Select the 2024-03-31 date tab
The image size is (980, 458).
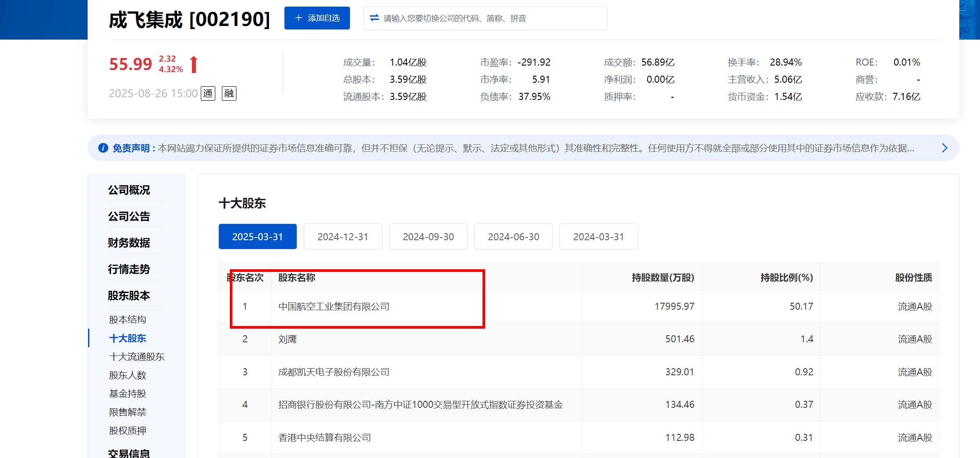[599, 237]
